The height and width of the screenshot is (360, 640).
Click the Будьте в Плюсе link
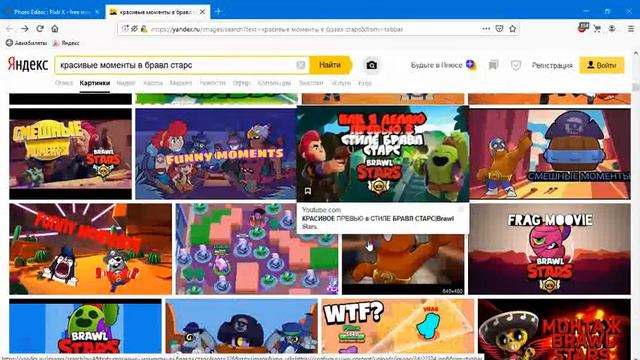tap(443, 65)
